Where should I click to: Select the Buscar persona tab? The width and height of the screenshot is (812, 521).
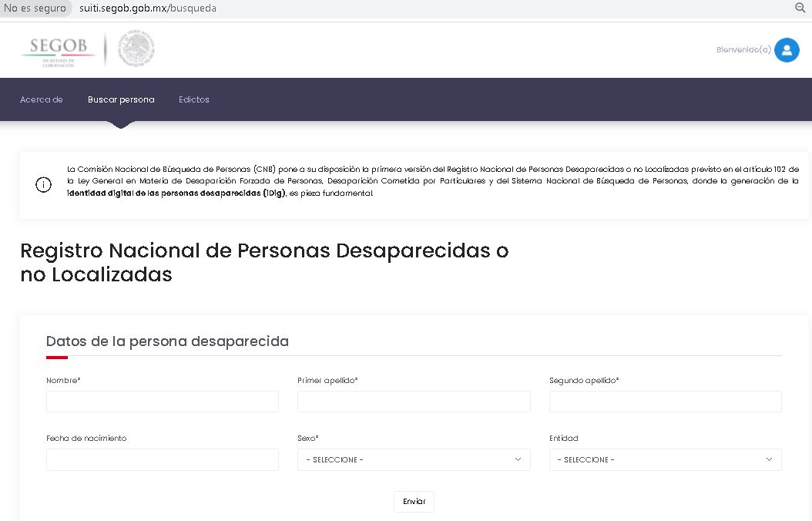tap(121, 99)
